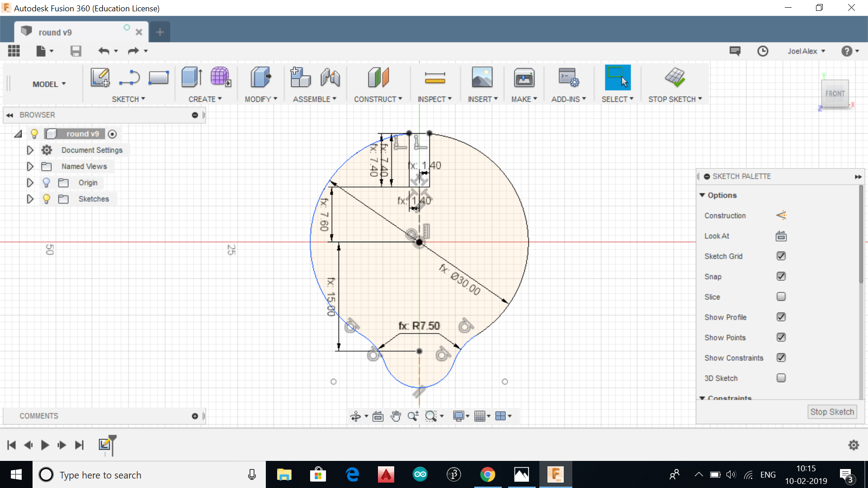The width and height of the screenshot is (868, 488).
Task: Click the Create Sketch icon
Action: (100, 77)
